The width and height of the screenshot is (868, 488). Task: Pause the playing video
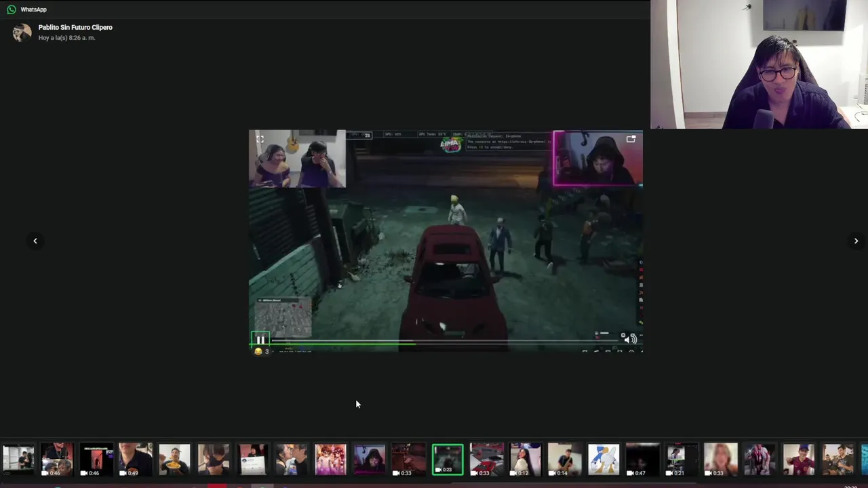click(260, 340)
